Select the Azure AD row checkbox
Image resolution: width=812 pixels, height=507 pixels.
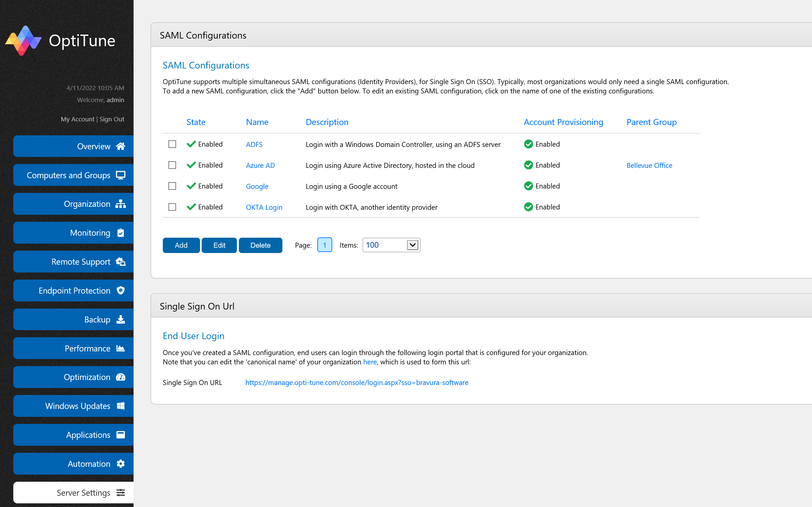coord(172,165)
